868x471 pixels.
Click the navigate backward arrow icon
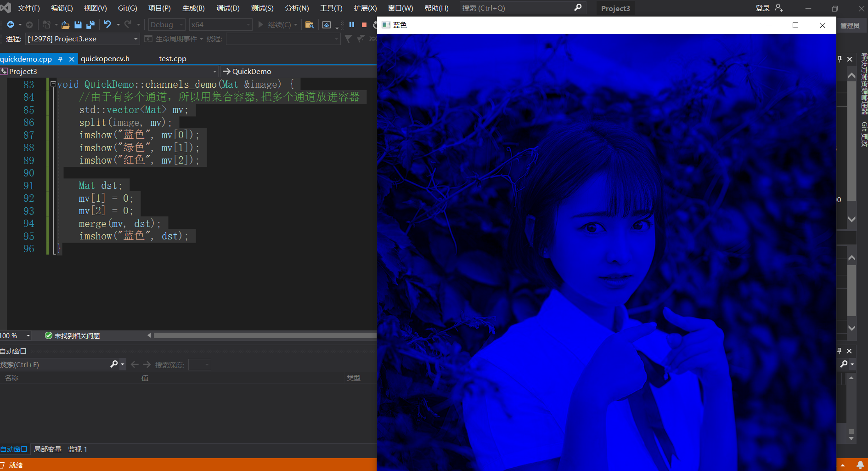[11, 24]
